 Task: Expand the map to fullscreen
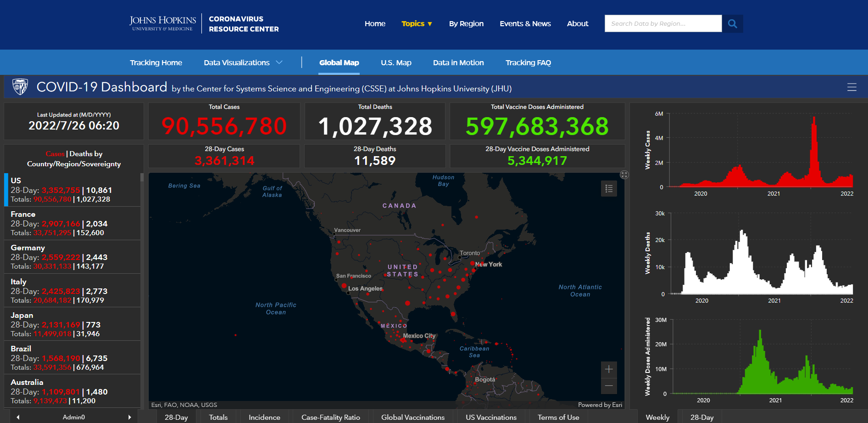624,175
